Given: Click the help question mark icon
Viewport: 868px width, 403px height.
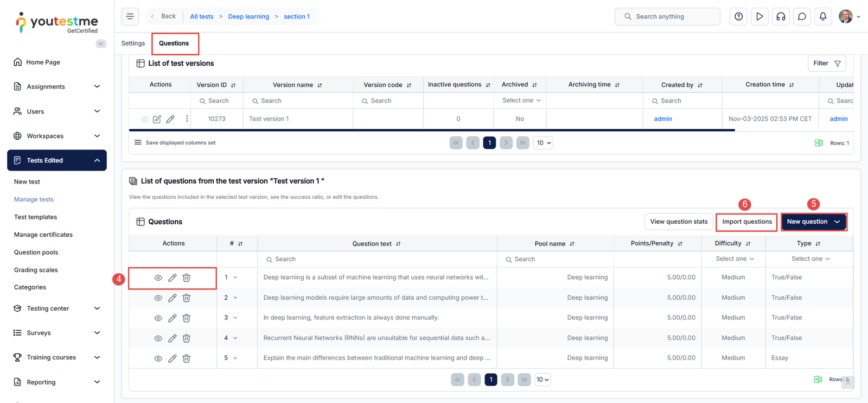Looking at the screenshot, I should pos(738,16).
